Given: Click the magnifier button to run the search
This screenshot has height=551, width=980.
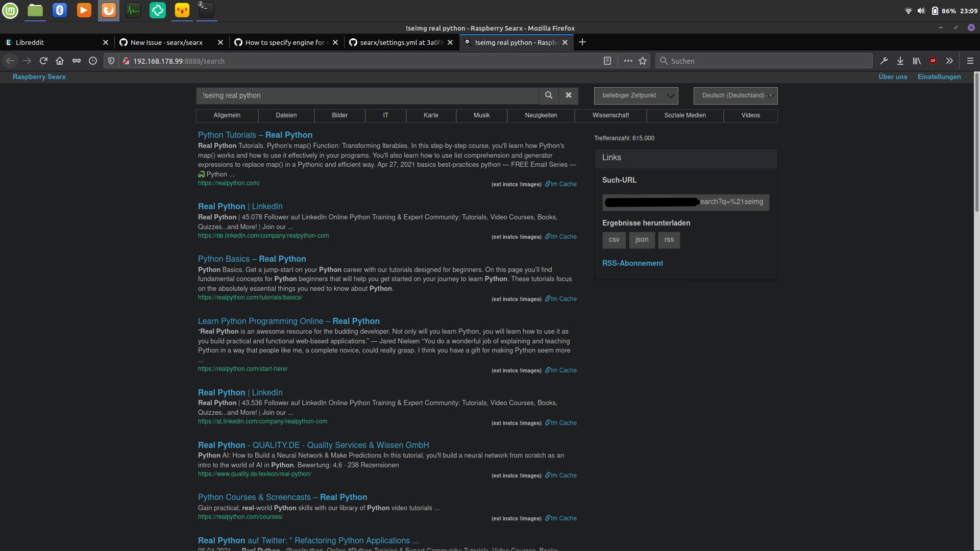Looking at the screenshot, I should [548, 95].
